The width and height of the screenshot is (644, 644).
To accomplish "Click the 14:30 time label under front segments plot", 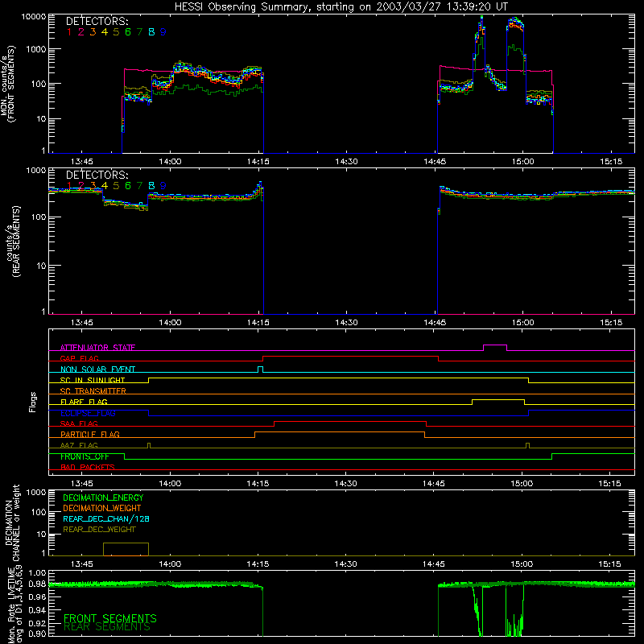I will click(x=346, y=162).
